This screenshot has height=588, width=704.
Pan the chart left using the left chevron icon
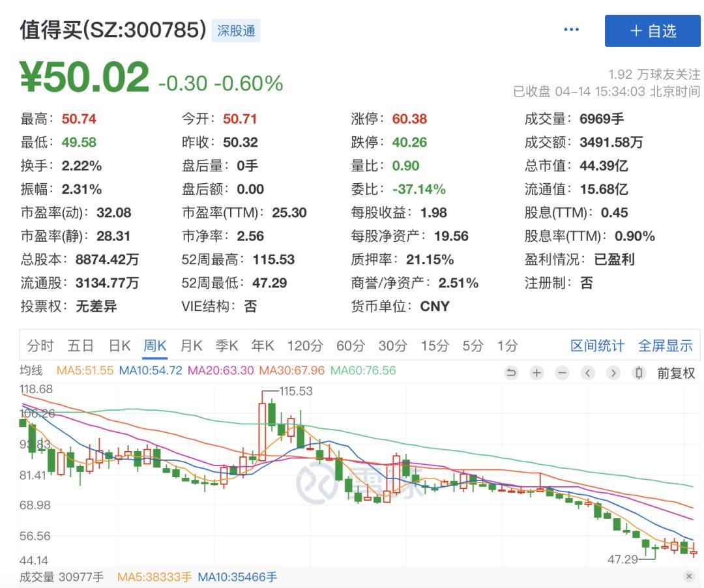point(589,373)
